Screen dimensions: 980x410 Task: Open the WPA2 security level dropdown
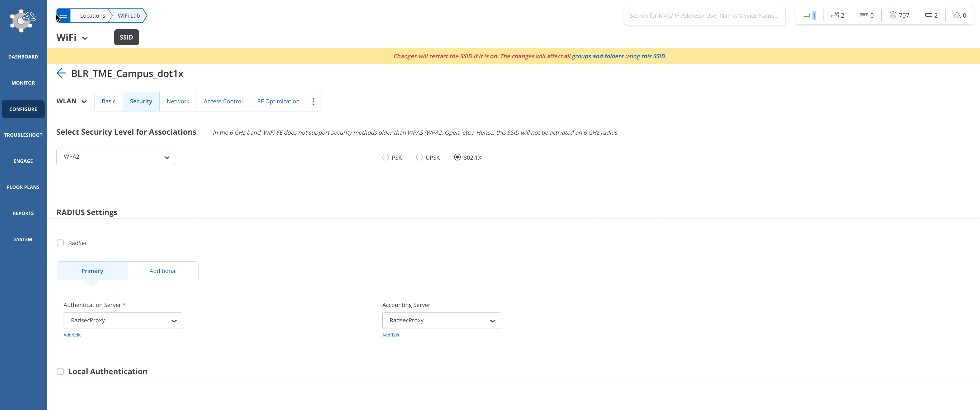pyautogui.click(x=115, y=157)
